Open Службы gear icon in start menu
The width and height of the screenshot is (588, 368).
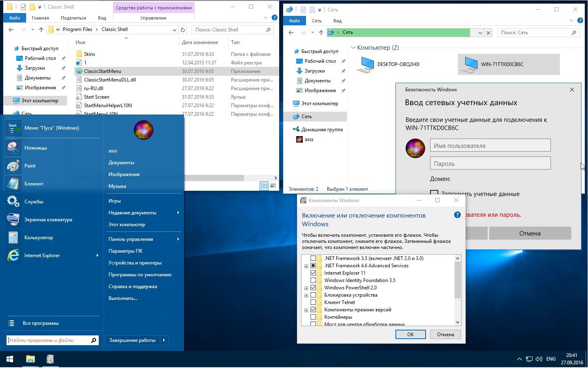[13, 202]
